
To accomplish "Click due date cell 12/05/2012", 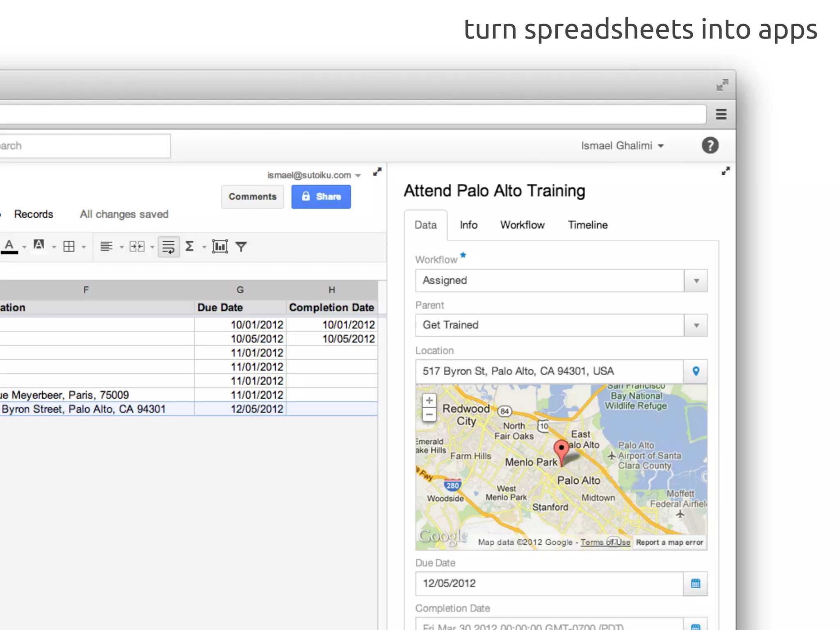I will 240,409.
